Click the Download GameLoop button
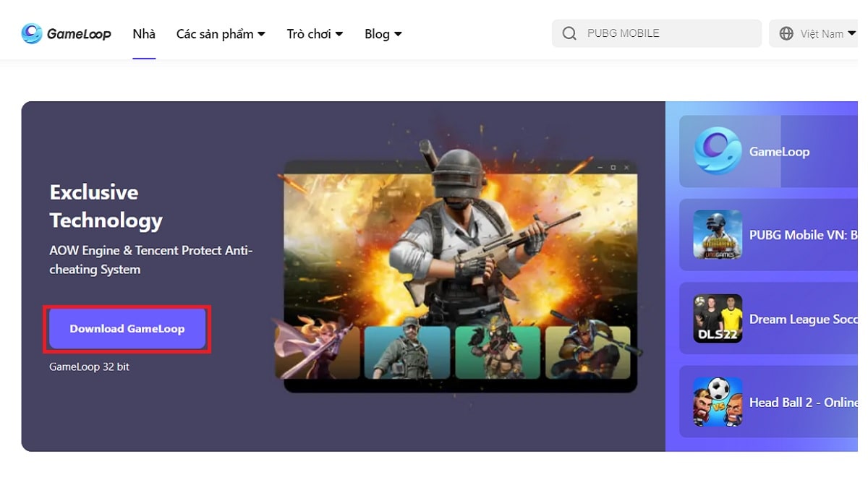Viewport: 868px width, 488px height. [127, 328]
